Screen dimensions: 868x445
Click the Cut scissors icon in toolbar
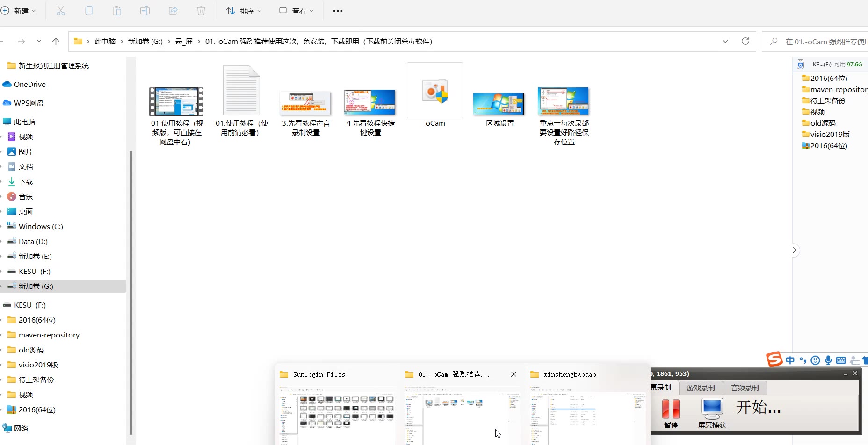coord(61,11)
